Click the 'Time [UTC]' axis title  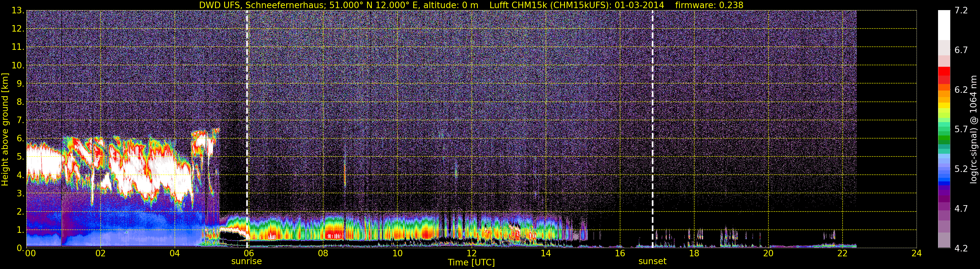coord(471,262)
